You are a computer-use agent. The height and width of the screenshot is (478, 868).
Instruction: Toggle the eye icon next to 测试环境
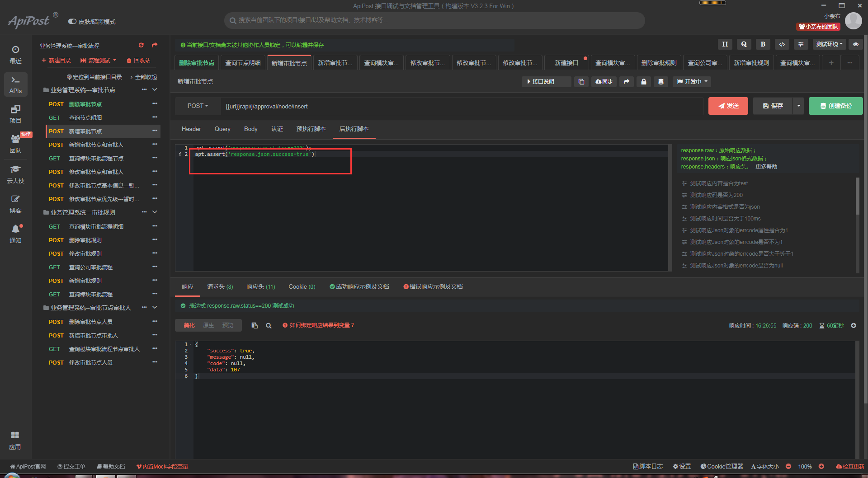point(856,44)
